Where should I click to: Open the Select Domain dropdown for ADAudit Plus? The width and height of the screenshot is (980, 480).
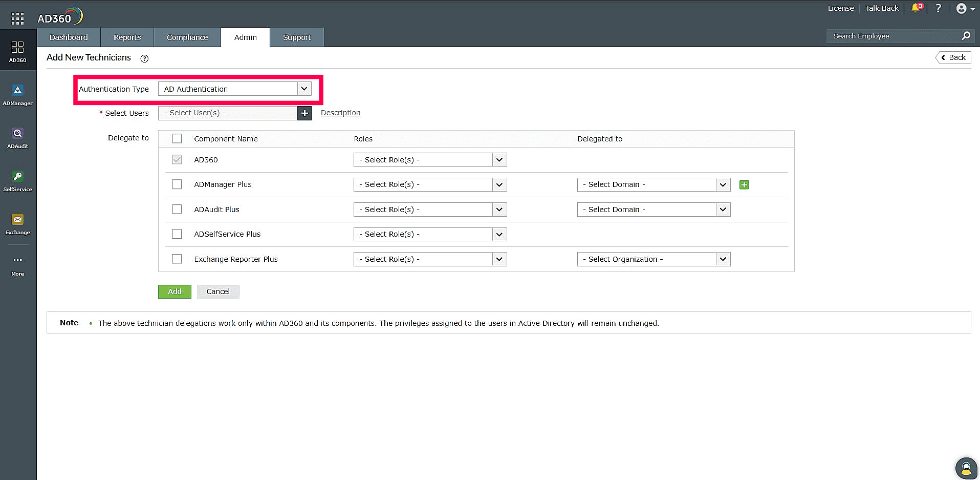click(723, 209)
